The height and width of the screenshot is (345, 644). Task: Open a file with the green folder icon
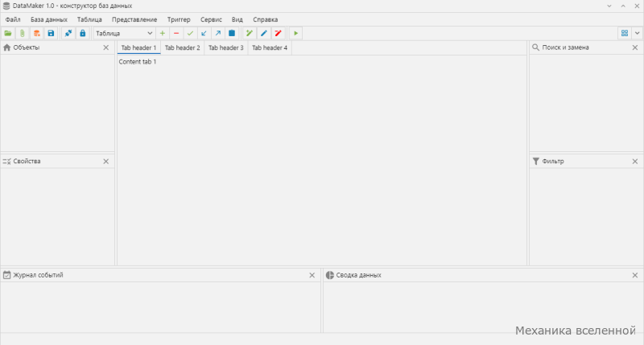pos(8,33)
